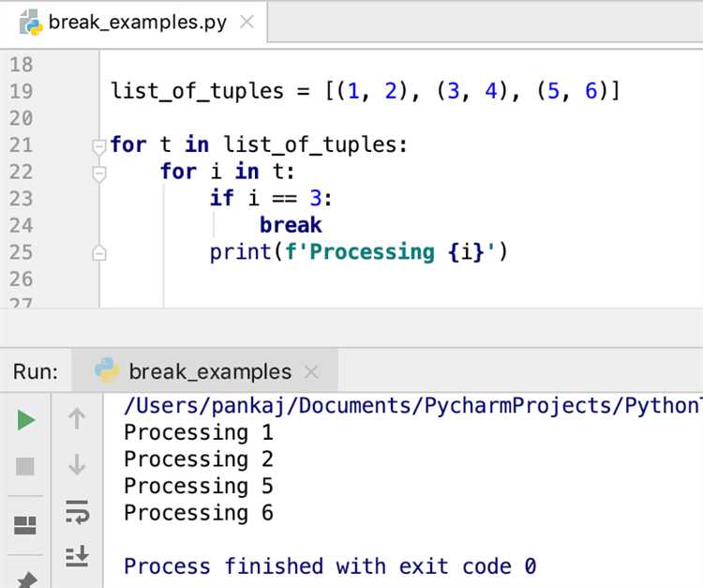Toggle soft-wrap icon in Run panel
703x588 pixels.
(77, 512)
